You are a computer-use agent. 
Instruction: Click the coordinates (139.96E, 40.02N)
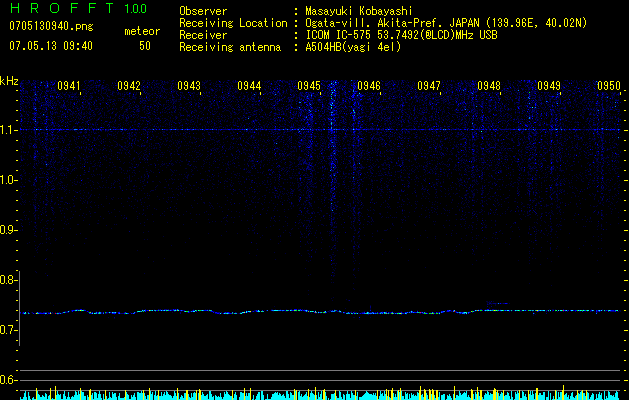coord(536,23)
